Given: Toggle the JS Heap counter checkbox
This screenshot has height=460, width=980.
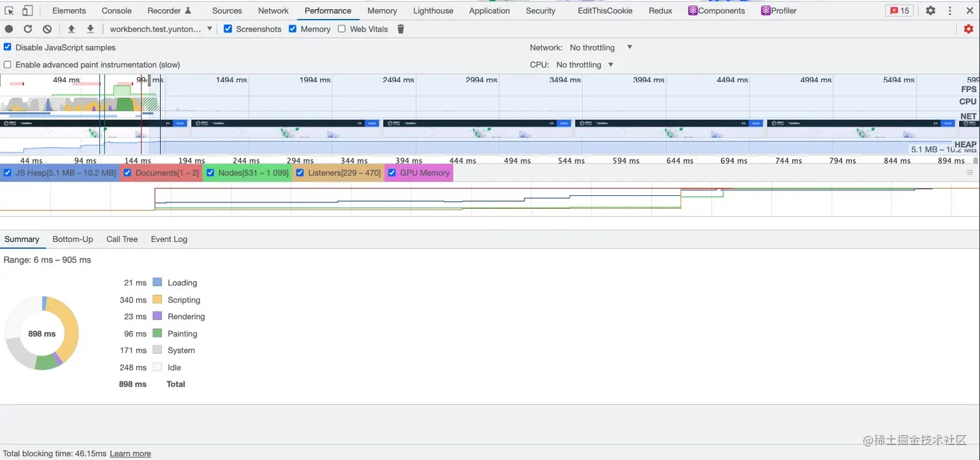Looking at the screenshot, I should (x=8, y=173).
